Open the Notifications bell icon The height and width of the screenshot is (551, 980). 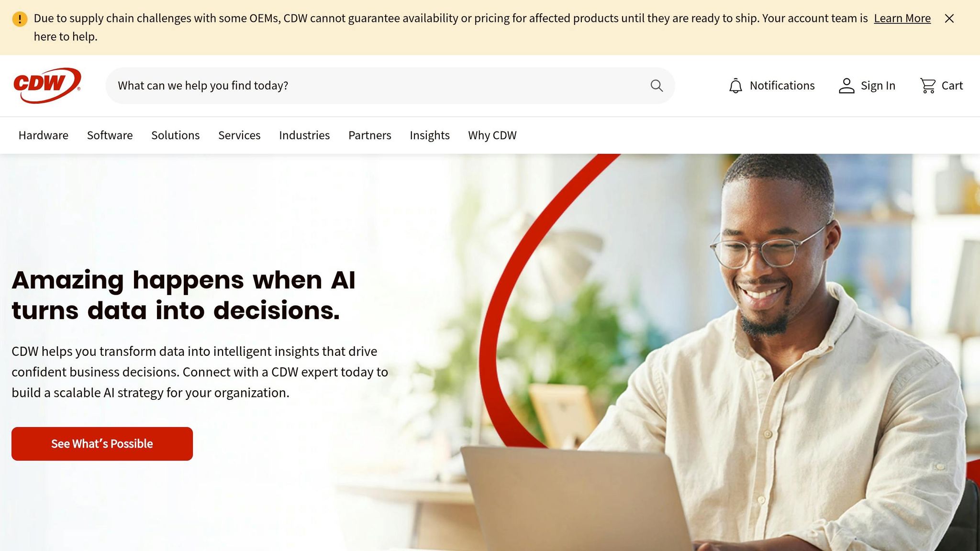735,86
